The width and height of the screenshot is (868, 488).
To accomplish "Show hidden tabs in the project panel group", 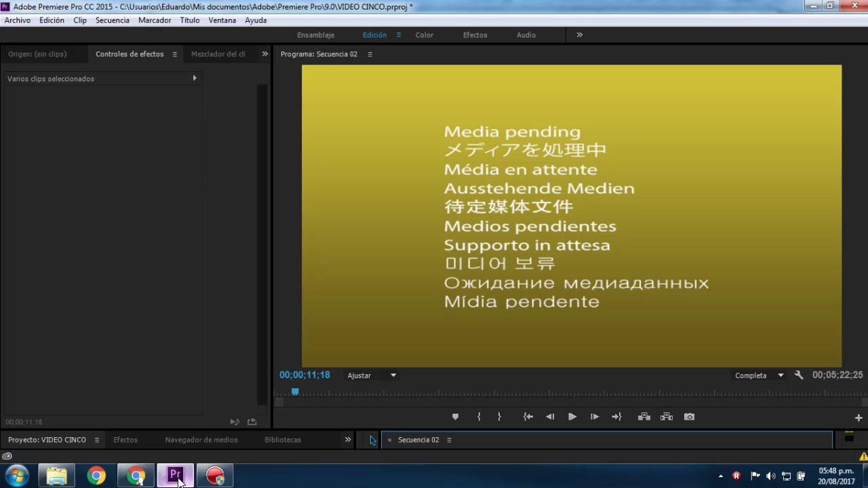I will click(x=348, y=440).
